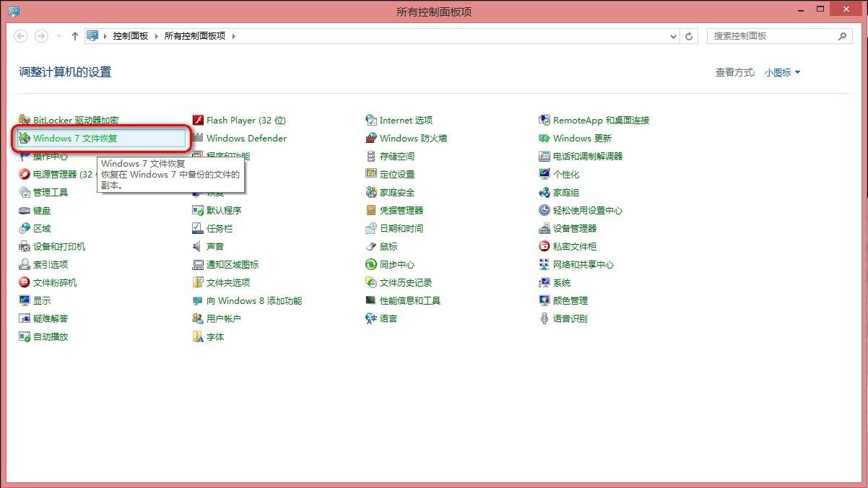Click the 设备管理器 link
Screen dimensions: 868x488
574,229
